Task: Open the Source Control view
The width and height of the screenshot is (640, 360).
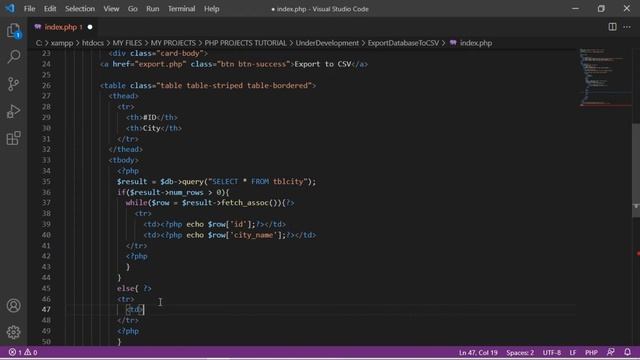Action: 13,84
